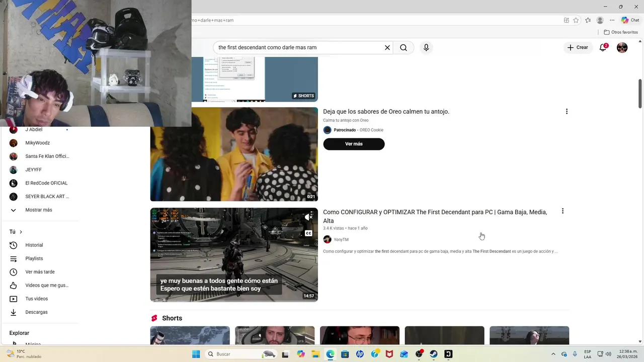The width and height of the screenshot is (644, 362).
Task: Open the video title Como CONFIGURAR y OPTIMIZAR
Action: click(x=435, y=216)
